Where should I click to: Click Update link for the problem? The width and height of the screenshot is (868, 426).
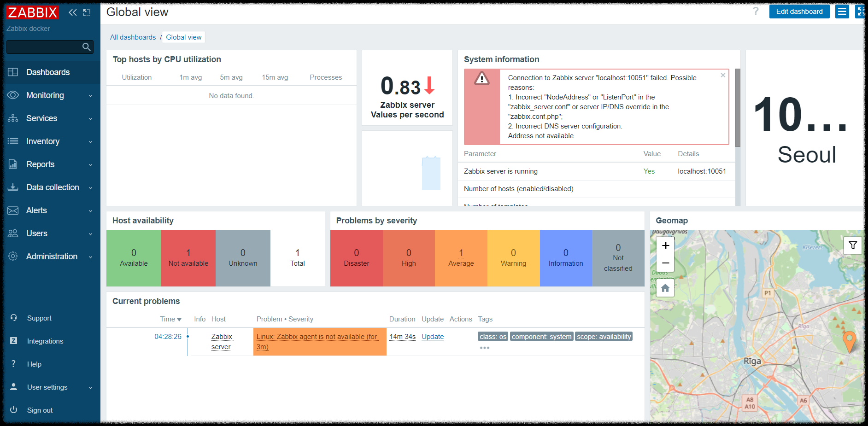[x=433, y=337]
